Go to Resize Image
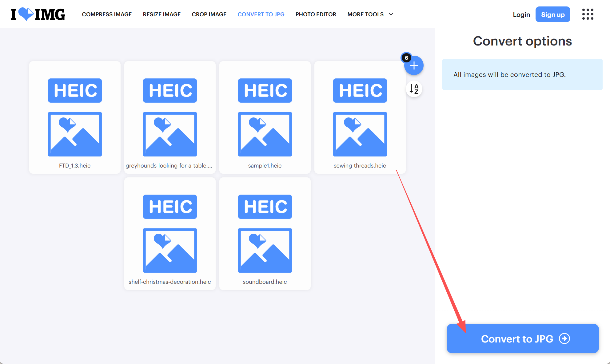 (161, 14)
